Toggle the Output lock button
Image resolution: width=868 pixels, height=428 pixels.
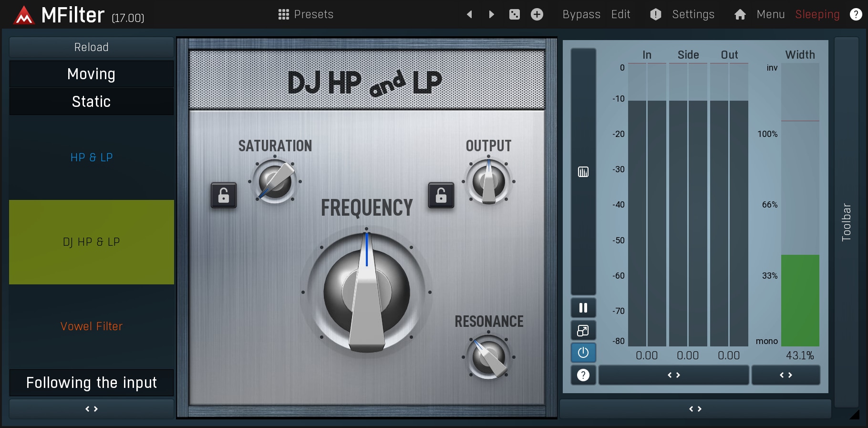pyautogui.click(x=441, y=195)
